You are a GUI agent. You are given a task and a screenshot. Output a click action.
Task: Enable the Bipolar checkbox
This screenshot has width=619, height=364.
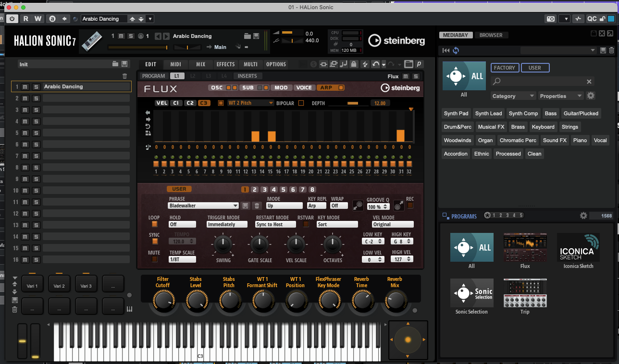click(x=301, y=103)
